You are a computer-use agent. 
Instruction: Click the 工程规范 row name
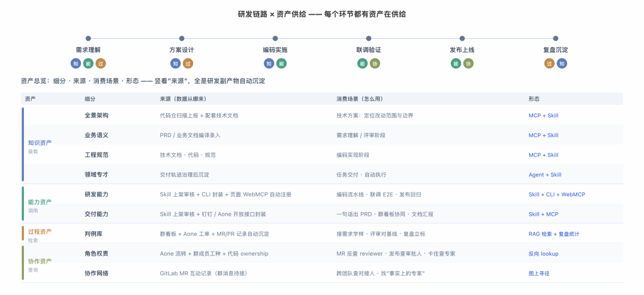(x=97, y=155)
